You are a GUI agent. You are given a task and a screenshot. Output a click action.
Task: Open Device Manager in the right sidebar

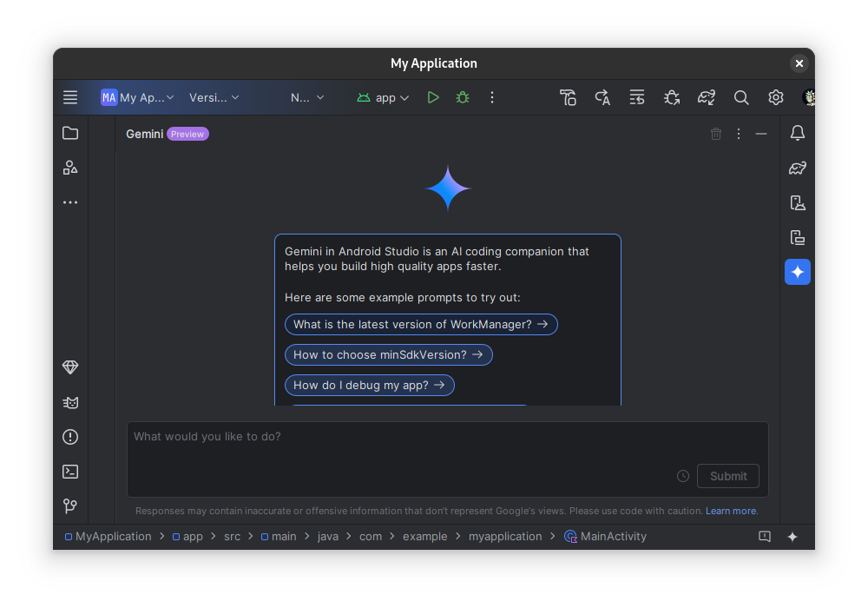[798, 202]
